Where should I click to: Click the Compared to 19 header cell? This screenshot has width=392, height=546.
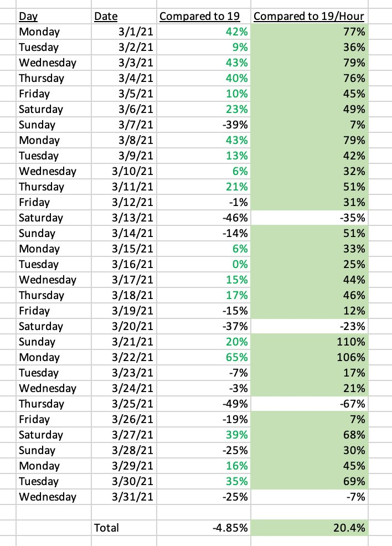click(204, 16)
